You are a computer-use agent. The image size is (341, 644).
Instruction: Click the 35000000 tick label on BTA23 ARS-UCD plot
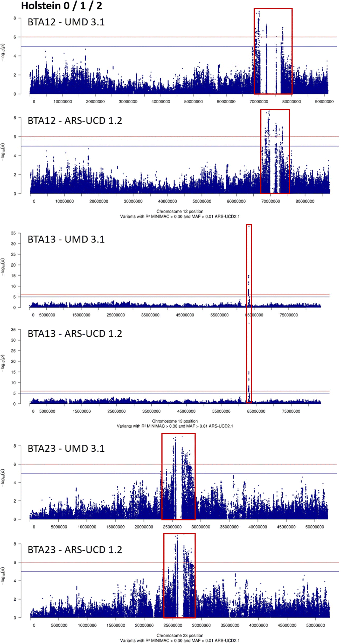pos(230,626)
